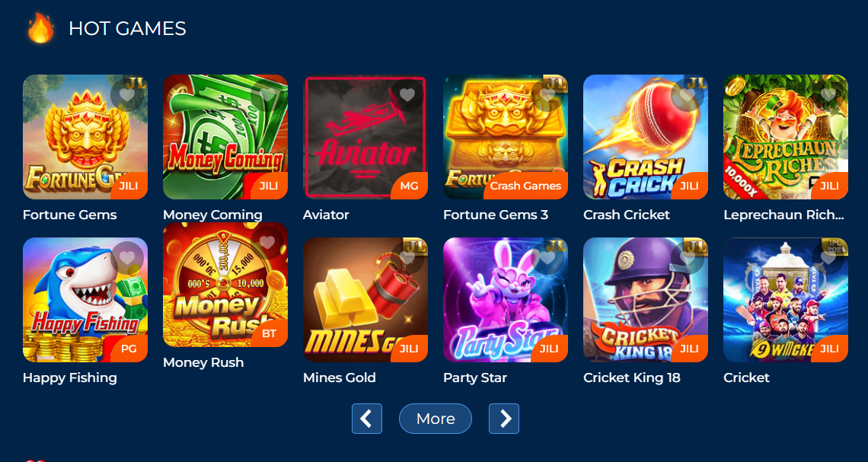
Task: Mark Aviator as favorite via heart
Action: [x=407, y=95]
